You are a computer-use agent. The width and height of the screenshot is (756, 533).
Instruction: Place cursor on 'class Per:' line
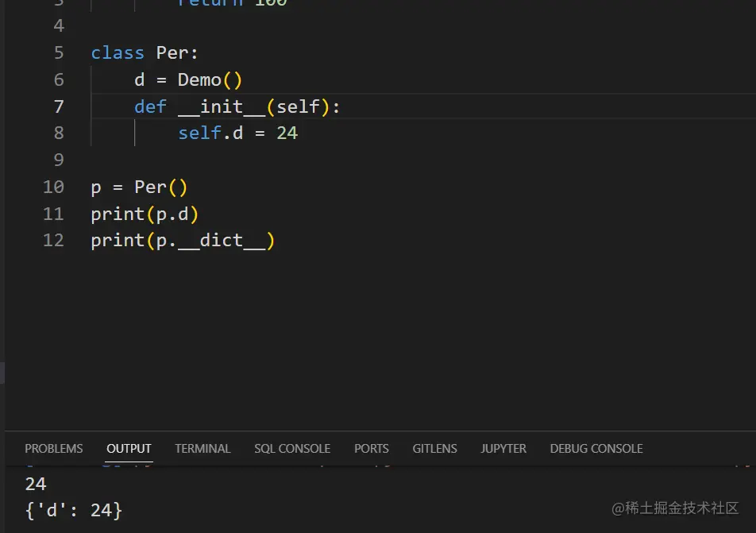[x=145, y=53]
